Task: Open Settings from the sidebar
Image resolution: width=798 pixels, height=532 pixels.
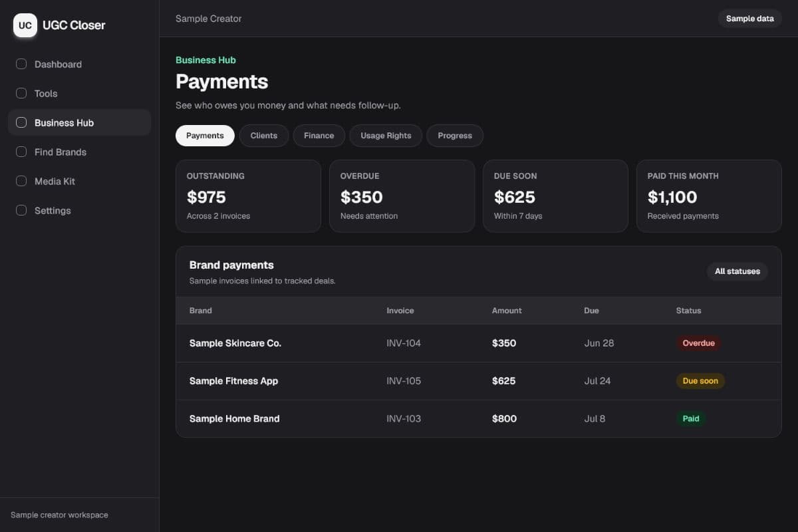Action: click(80, 211)
